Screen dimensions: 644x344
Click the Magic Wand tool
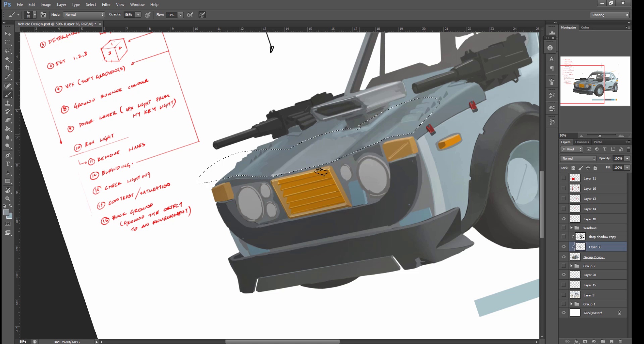coord(8,60)
